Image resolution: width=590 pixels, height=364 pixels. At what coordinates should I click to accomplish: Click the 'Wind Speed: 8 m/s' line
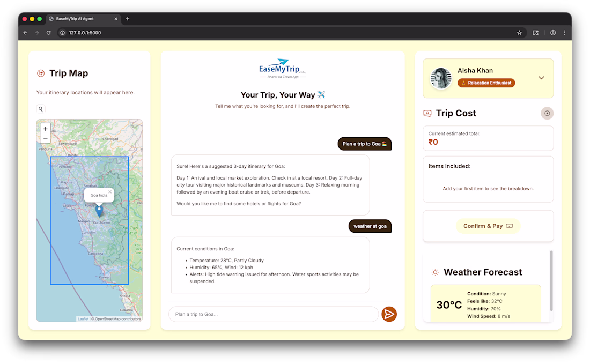pyautogui.click(x=489, y=316)
